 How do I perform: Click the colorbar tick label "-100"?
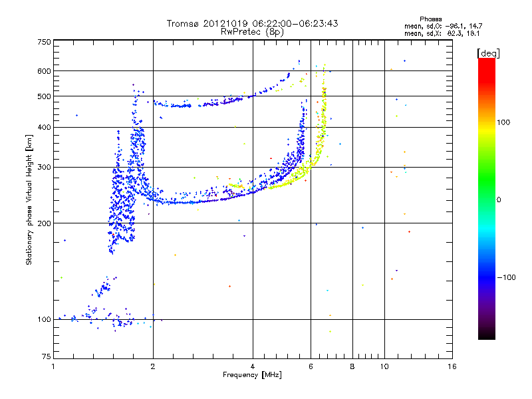(506, 277)
